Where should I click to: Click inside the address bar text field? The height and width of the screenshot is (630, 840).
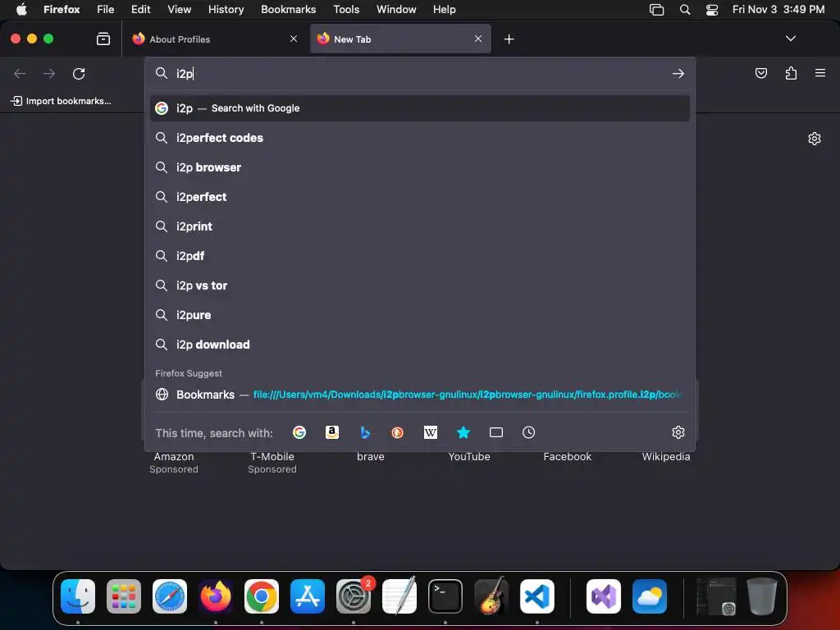pos(421,73)
